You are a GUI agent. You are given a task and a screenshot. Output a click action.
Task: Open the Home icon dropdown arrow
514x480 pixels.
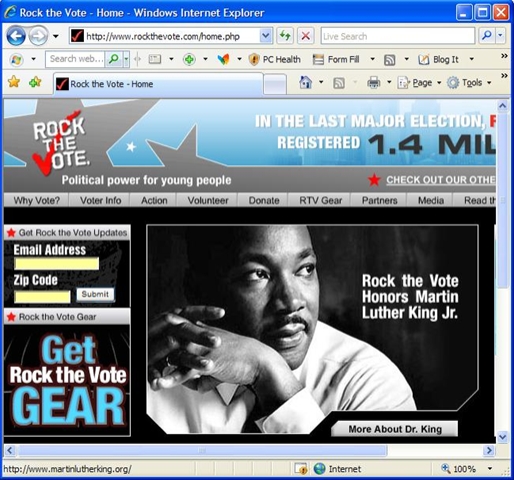[x=321, y=82]
